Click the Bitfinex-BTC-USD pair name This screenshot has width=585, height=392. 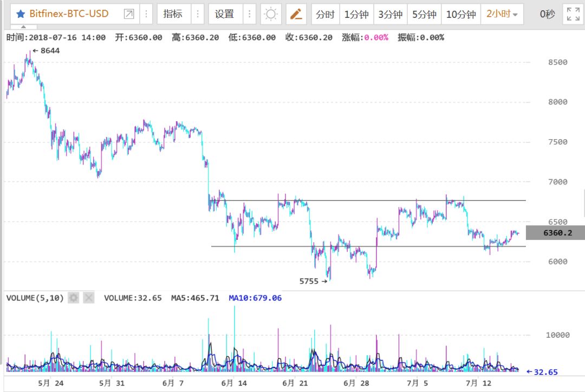69,14
